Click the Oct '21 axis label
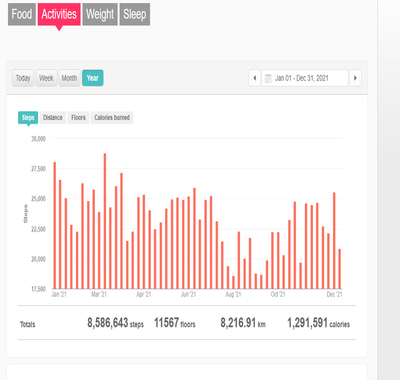Image resolution: width=400 pixels, height=380 pixels. (278, 294)
